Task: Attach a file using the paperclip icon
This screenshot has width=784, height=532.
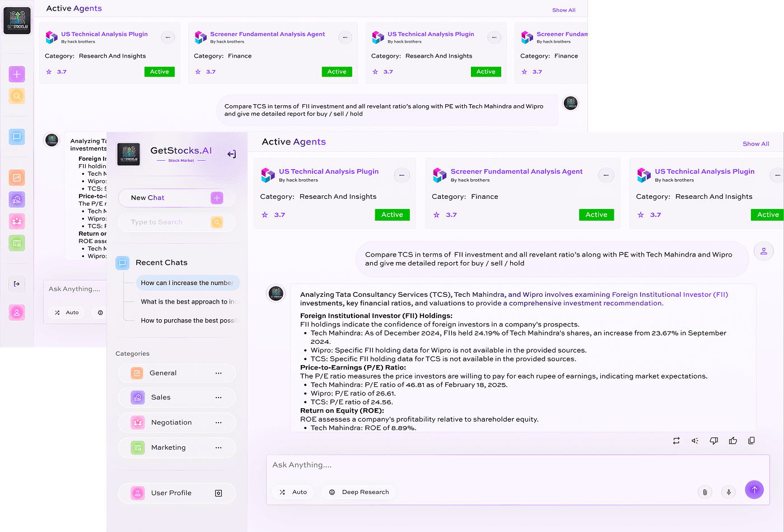Action: (705, 492)
